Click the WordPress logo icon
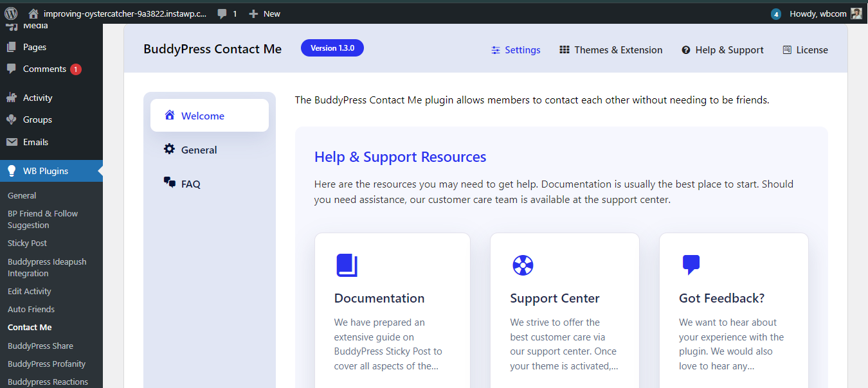868x388 pixels. tap(11, 13)
